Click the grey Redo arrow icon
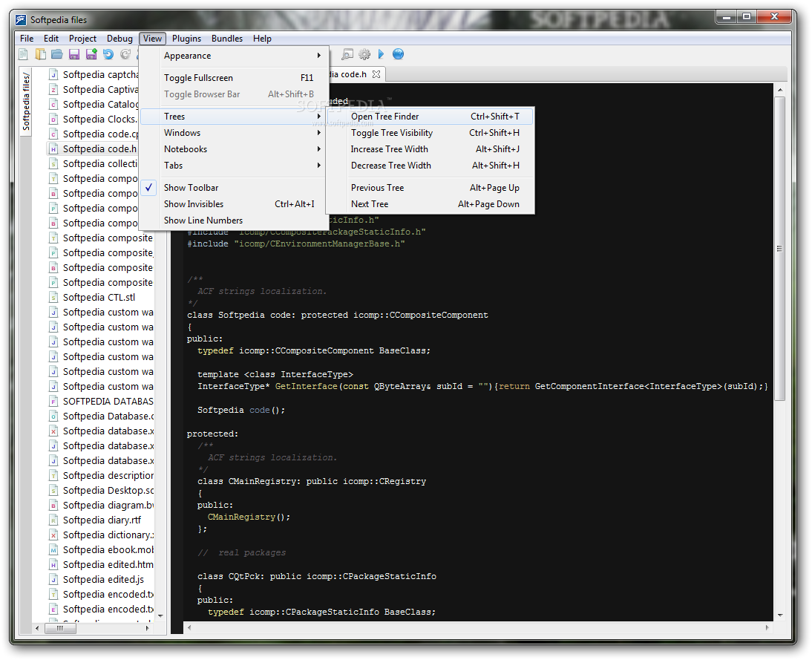812x660 pixels. (125, 54)
